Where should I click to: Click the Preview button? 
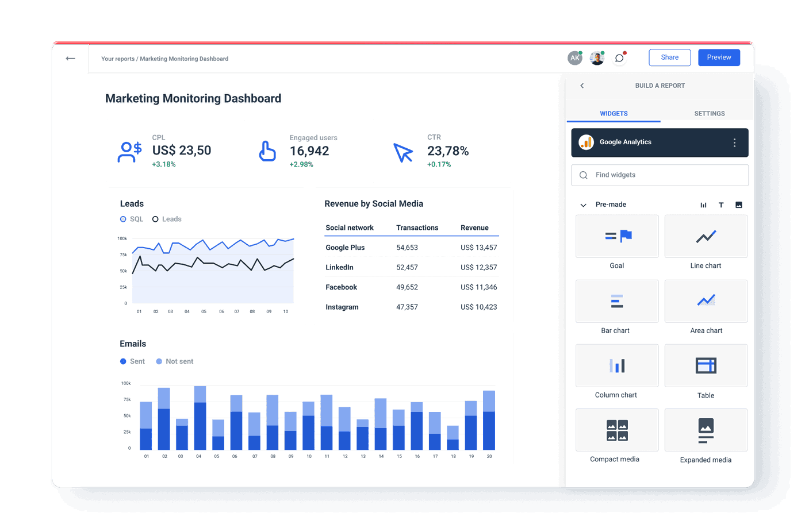pyautogui.click(x=719, y=57)
